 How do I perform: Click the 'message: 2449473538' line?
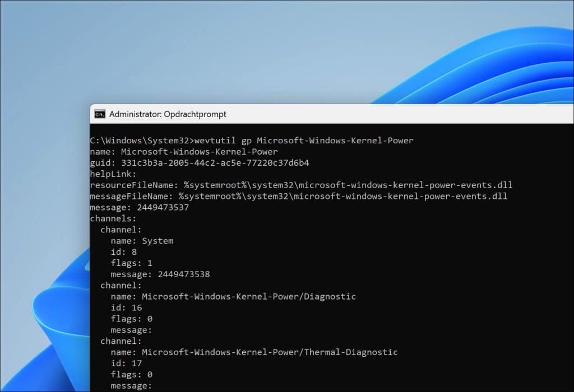[160, 274]
